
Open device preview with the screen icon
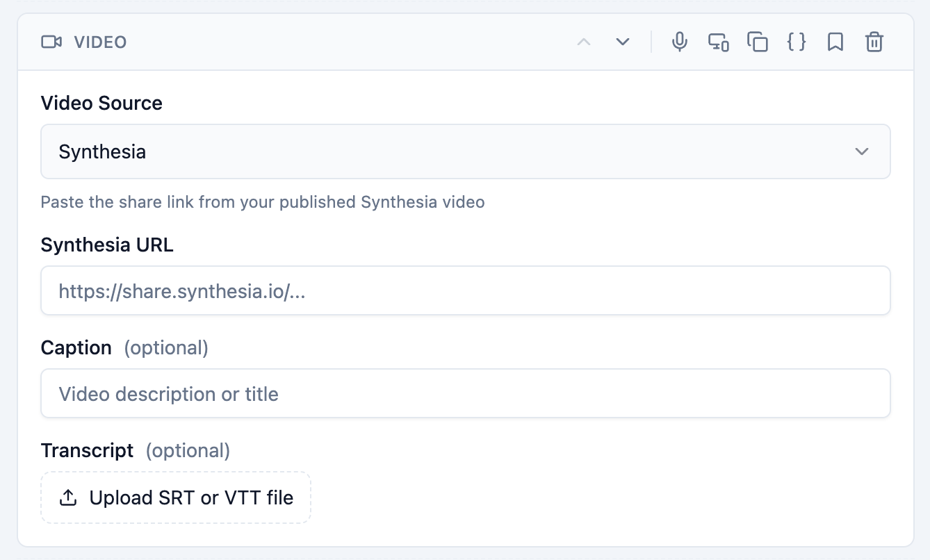[x=718, y=42]
